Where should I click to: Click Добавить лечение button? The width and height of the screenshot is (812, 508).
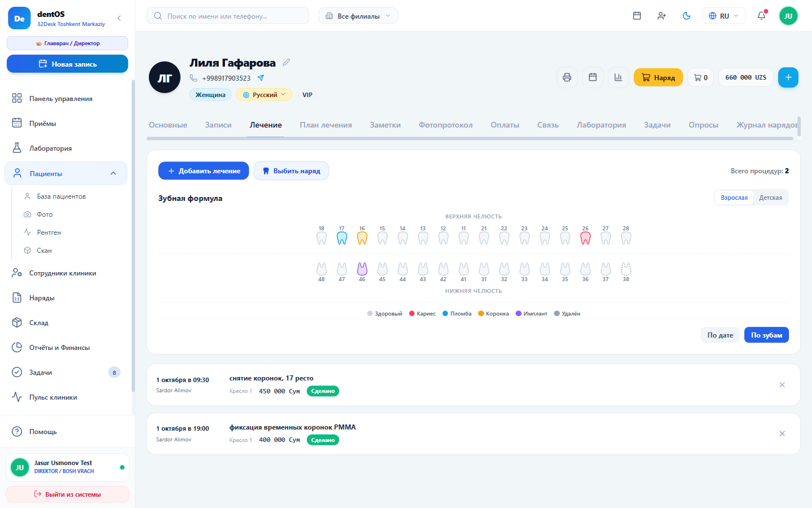(x=204, y=170)
